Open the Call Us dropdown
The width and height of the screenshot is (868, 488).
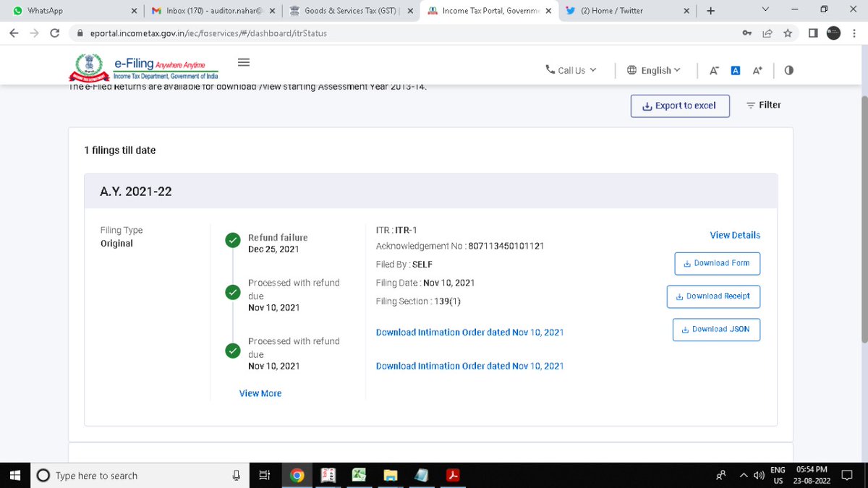(571, 70)
